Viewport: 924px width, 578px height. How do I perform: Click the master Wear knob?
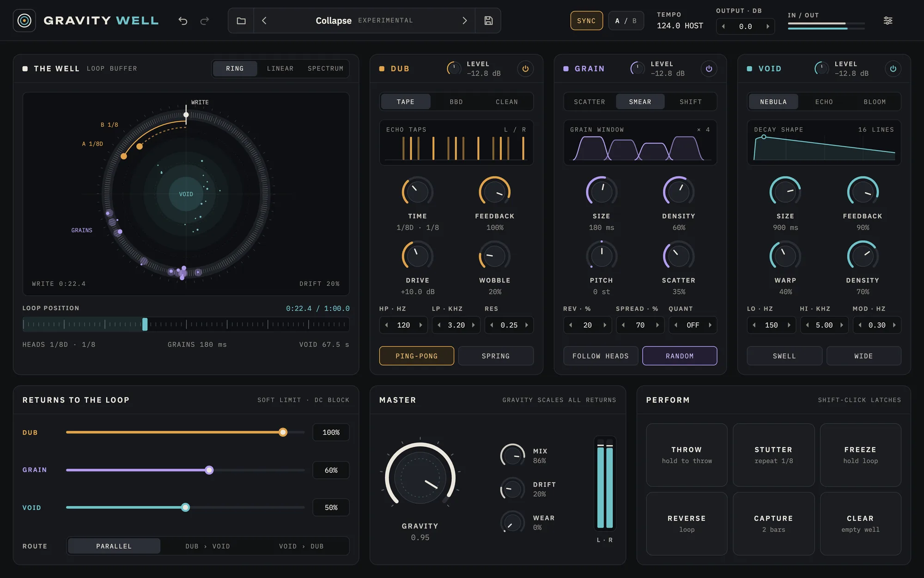pyautogui.click(x=512, y=523)
